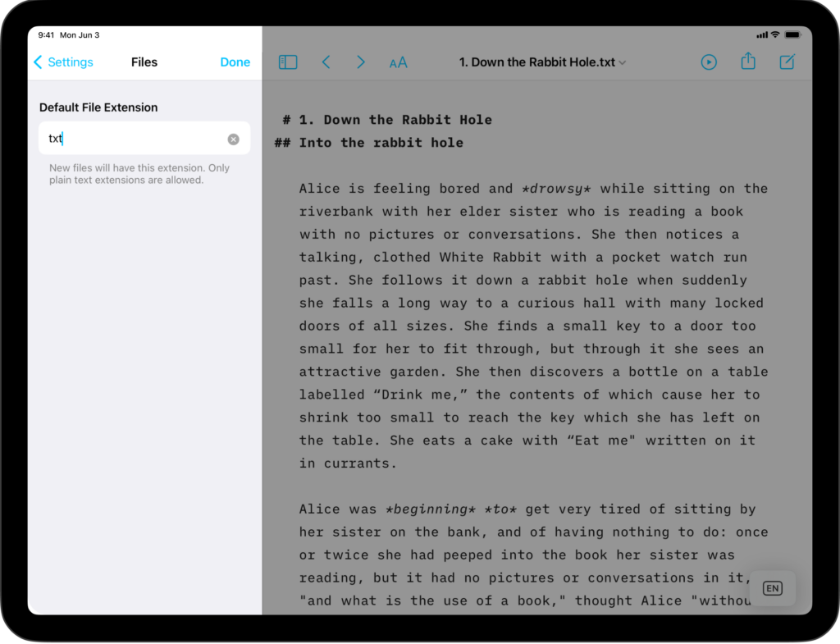Select the Files header in the settings panel
Image resolution: width=840 pixels, height=644 pixels.
(144, 62)
